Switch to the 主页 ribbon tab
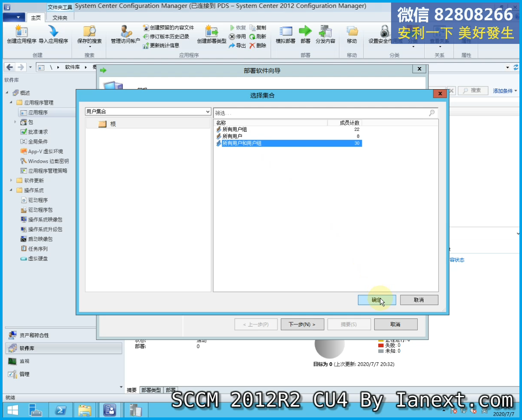Viewport: 522px width, 420px height. point(36,18)
